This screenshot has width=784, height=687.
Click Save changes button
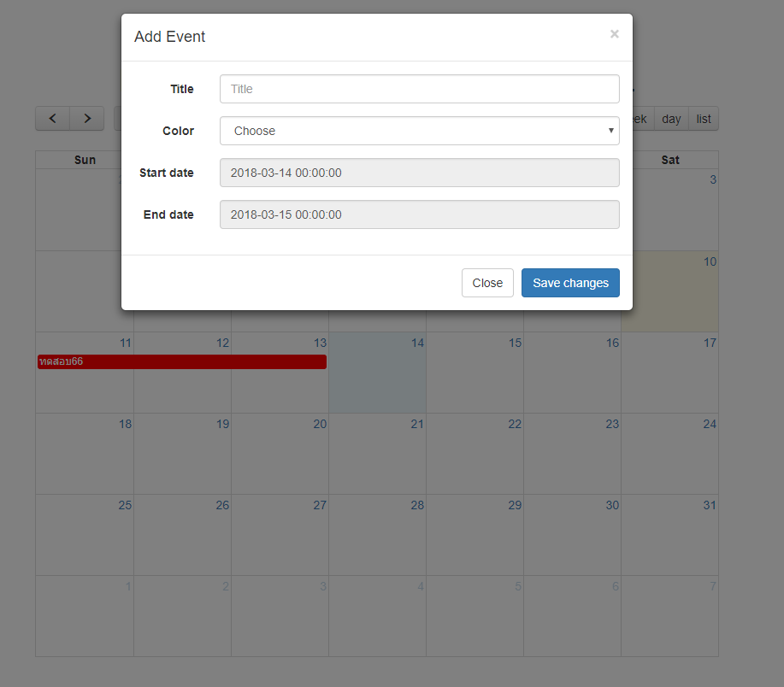tap(570, 283)
